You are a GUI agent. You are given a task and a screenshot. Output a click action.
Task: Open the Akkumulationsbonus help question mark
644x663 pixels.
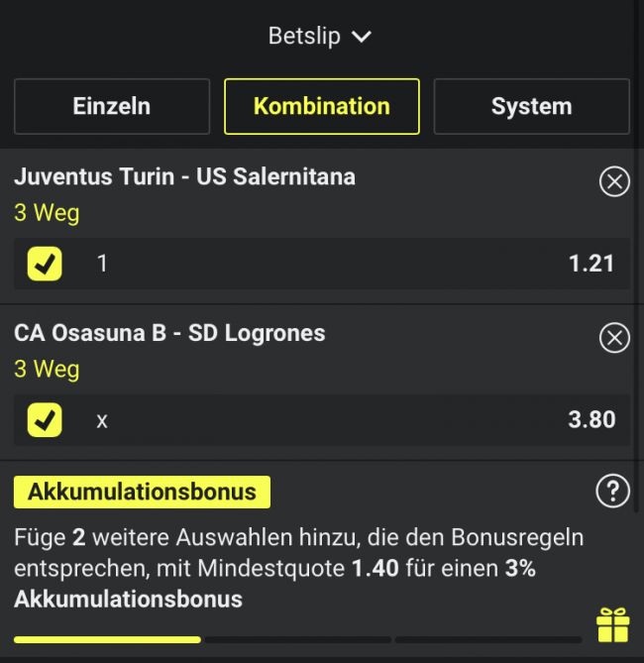[612, 491]
